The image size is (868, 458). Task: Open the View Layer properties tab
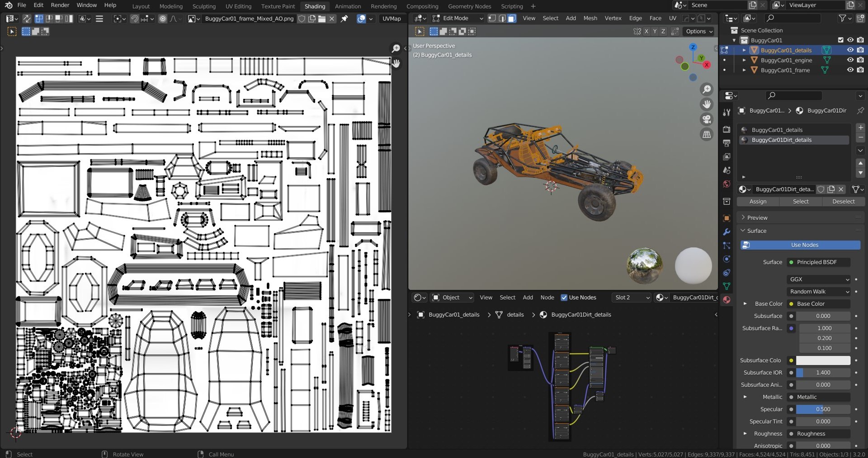coord(726,156)
